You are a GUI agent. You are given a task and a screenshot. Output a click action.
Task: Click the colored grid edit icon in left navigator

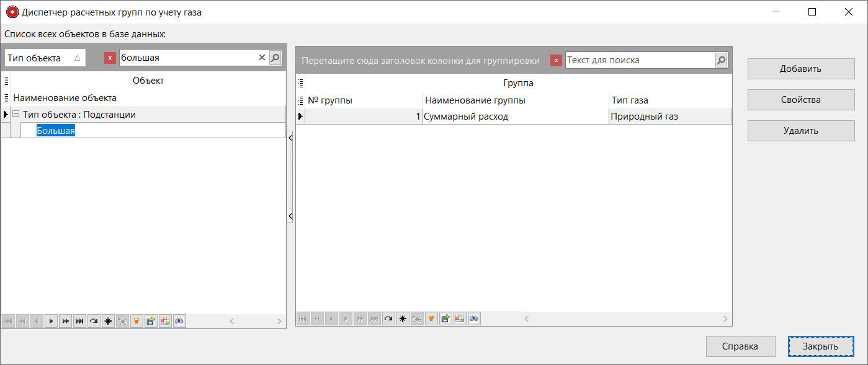[165, 321]
